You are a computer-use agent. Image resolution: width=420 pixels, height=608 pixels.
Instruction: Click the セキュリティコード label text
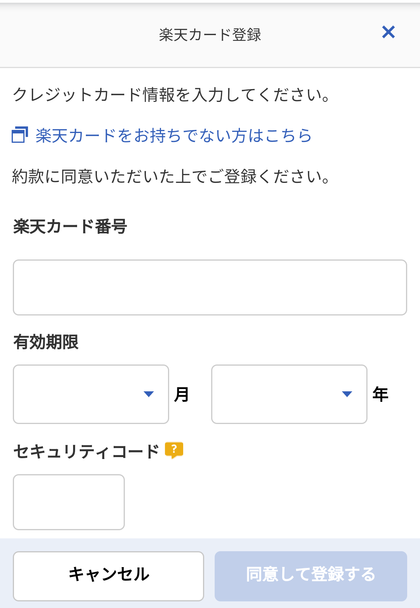(x=86, y=452)
